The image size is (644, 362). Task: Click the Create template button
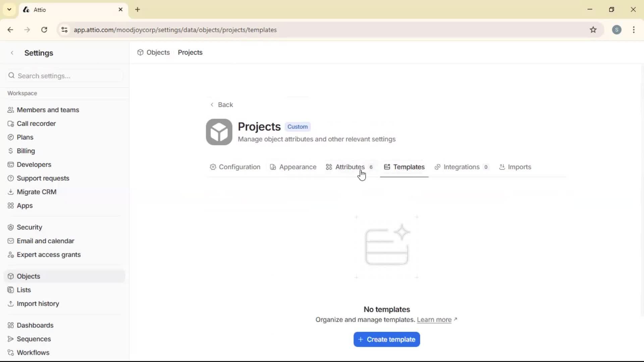coord(386,339)
